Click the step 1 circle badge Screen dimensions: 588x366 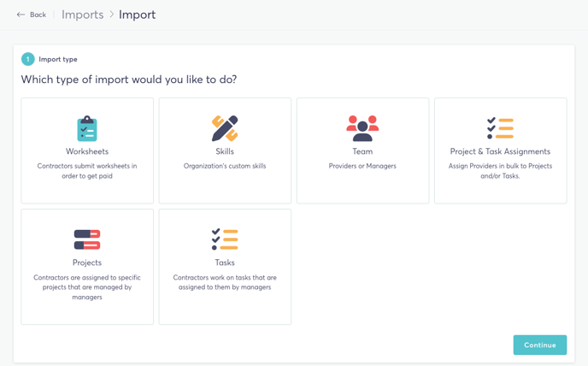pyautogui.click(x=27, y=59)
